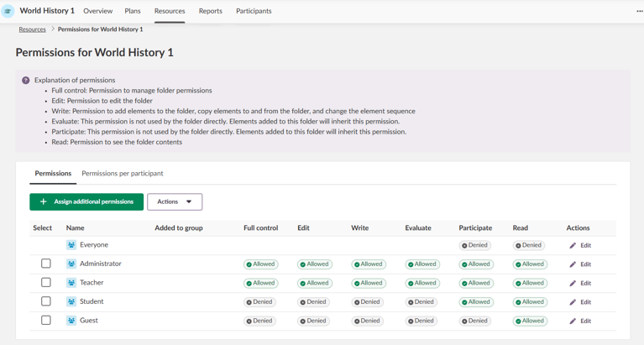Click the pencil Edit icon for Guest
The image size is (644, 345).
[x=573, y=321]
